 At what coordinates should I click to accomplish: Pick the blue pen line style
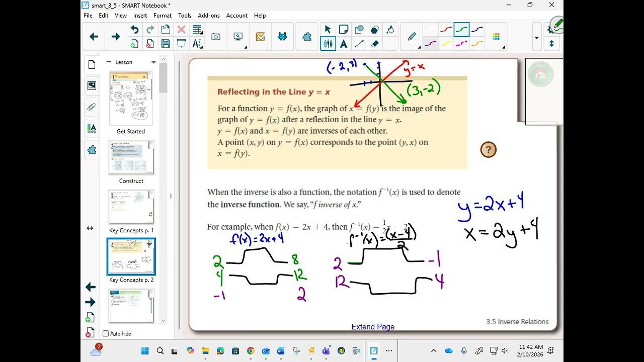(477, 30)
